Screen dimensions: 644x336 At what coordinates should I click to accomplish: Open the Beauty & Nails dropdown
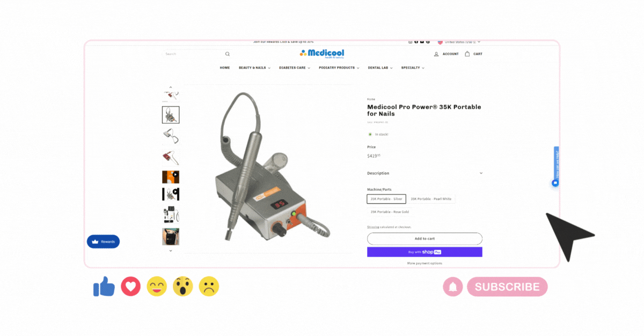254,68
